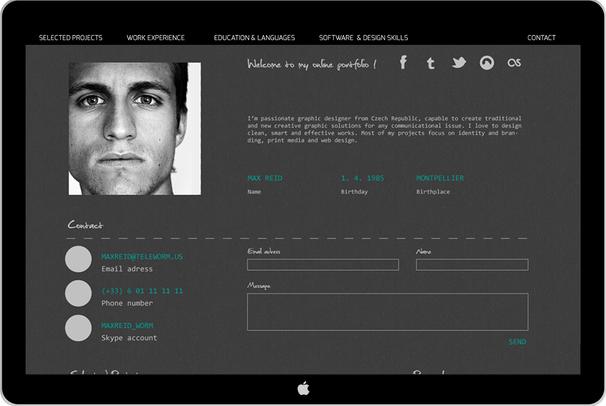Image resolution: width=606 pixels, height=406 pixels.
Task: Open the Facebook profile icon
Action: tap(403, 63)
